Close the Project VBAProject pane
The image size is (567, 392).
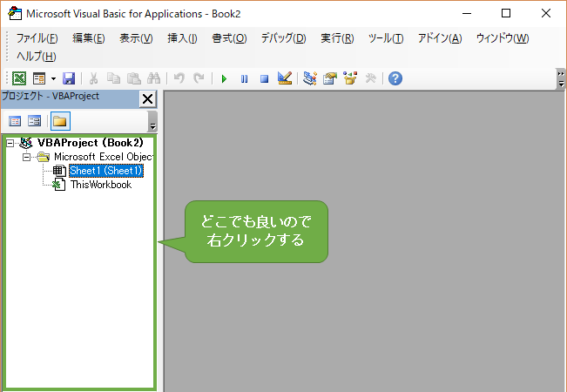coord(147,98)
